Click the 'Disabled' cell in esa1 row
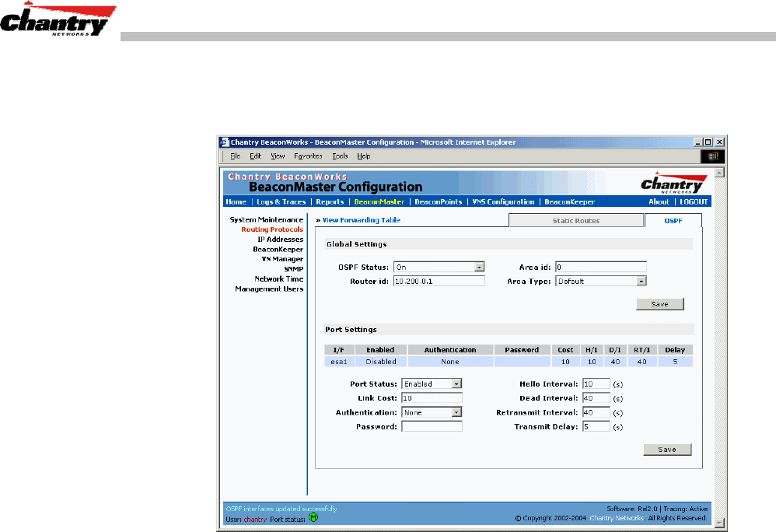The height and width of the screenshot is (532, 776). tap(380, 362)
